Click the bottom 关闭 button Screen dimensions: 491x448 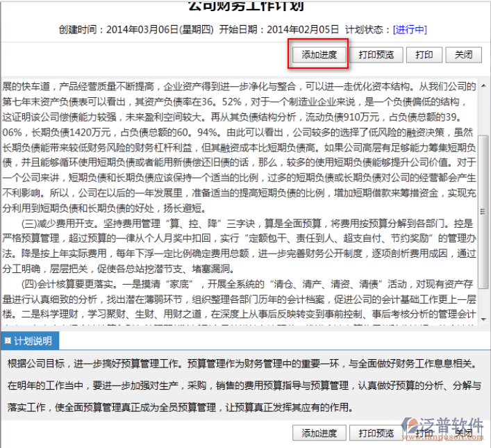pyautogui.click(x=463, y=433)
